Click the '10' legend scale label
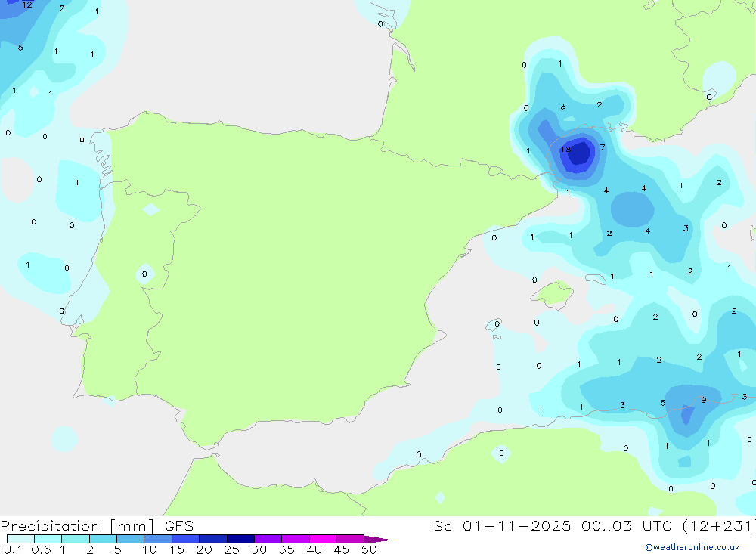Viewport: 756px width, 554px height. (150, 549)
